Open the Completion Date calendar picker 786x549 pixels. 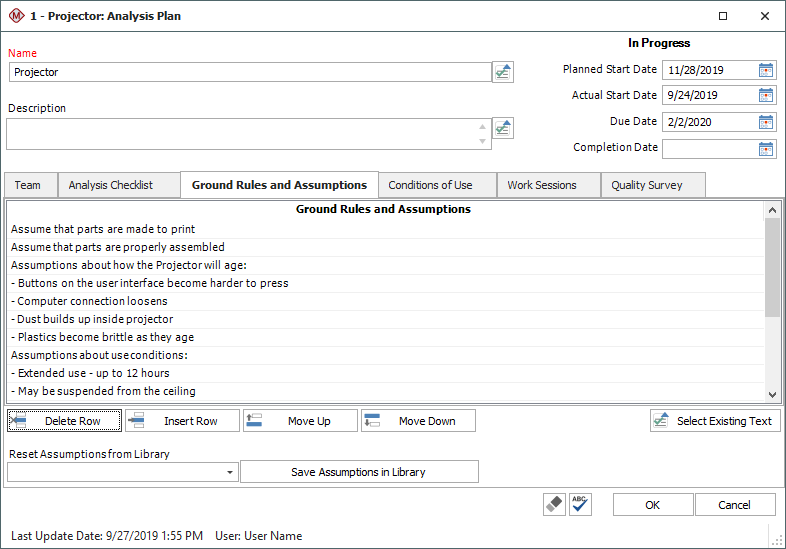coord(766,149)
